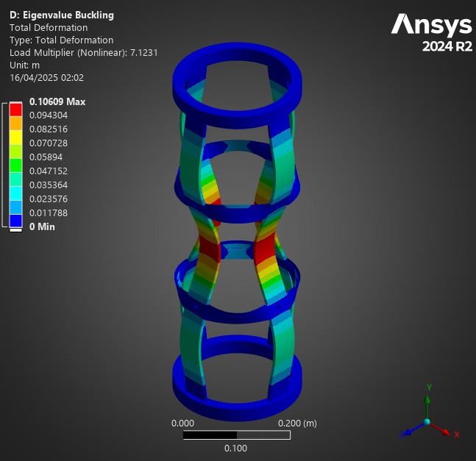Click the cyan isometric ball of the triad
The height and width of the screenshot is (461, 476).
427,422
